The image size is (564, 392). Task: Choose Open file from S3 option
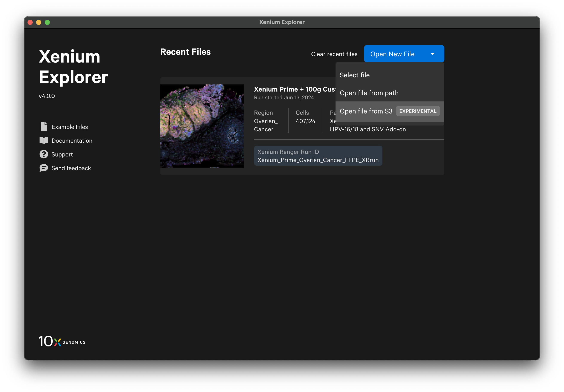390,111
